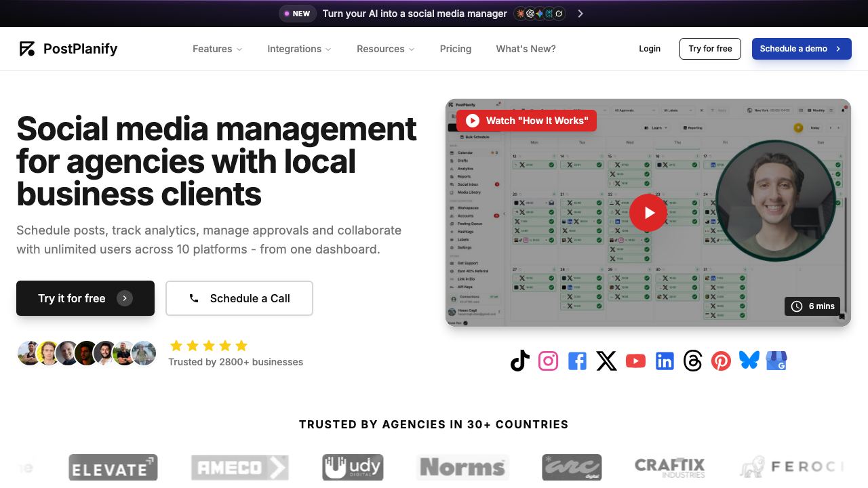This screenshot has width=868, height=488.
Task: Click the NEW badge in top banner
Action: 297,14
